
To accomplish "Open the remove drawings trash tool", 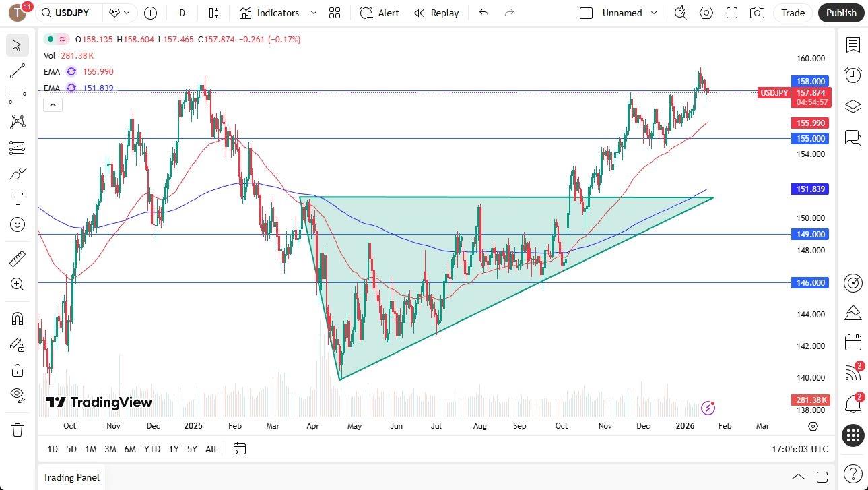I will pyautogui.click(x=17, y=429).
